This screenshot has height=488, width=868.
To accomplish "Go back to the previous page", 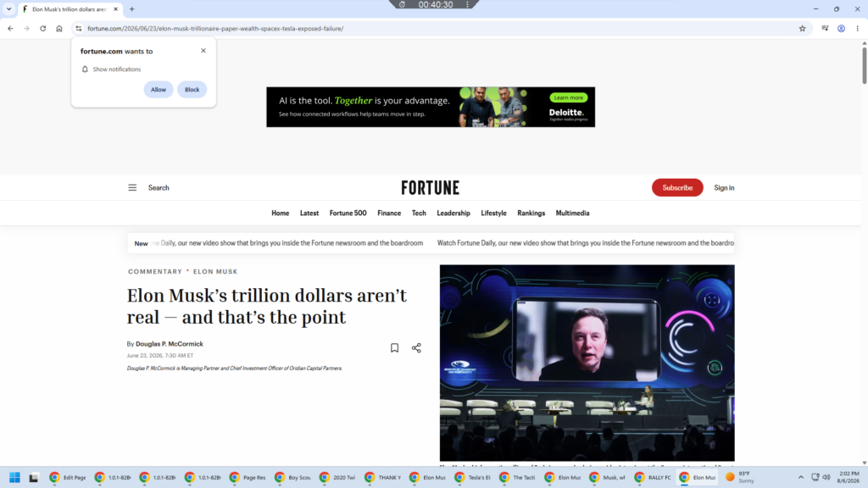I will (x=10, y=28).
